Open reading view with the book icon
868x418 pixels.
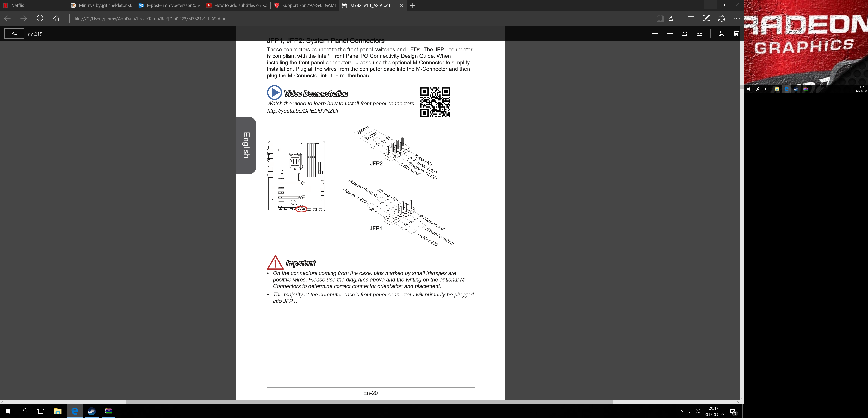[660, 19]
